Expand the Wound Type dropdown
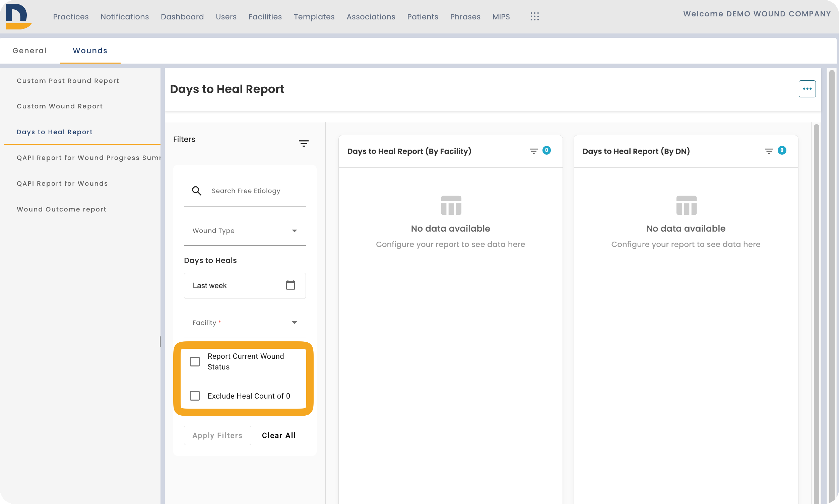Image resolution: width=839 pixels, height=504 pixels. 245,231
